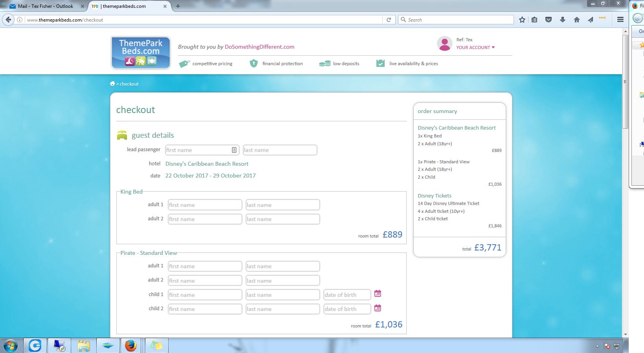Image resolution: width=644 pixels, height=353 pixels.
Task: Open the sticky notes taskbar app
Action: pyautogui.click(x=156, y=346)
